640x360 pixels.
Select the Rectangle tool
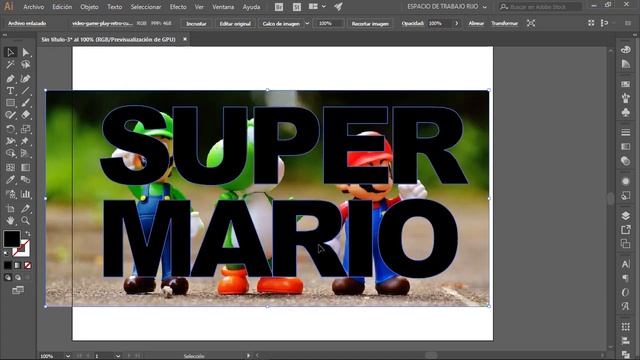11,103
